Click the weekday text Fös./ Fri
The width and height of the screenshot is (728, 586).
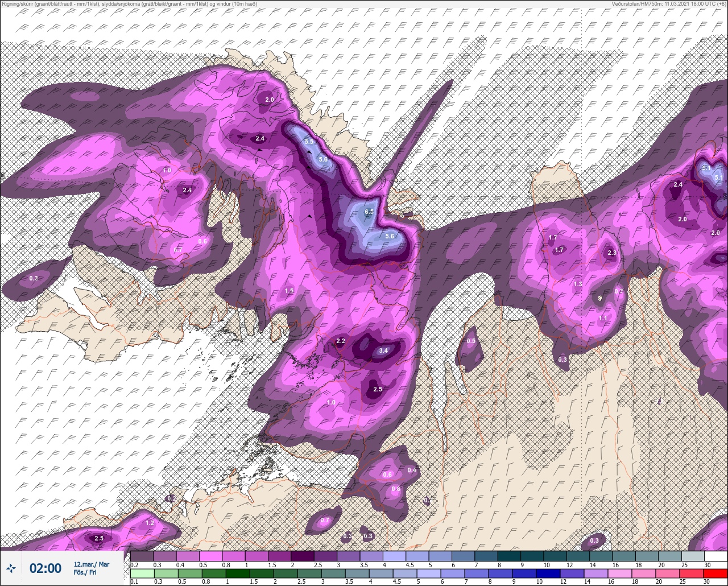click(85, 572)
